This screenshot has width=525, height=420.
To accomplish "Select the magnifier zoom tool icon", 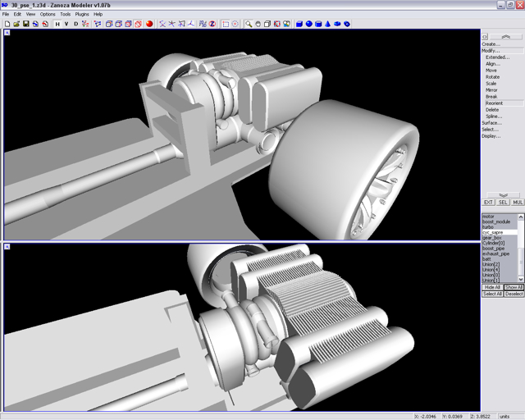I will click(x=249, y=24).
